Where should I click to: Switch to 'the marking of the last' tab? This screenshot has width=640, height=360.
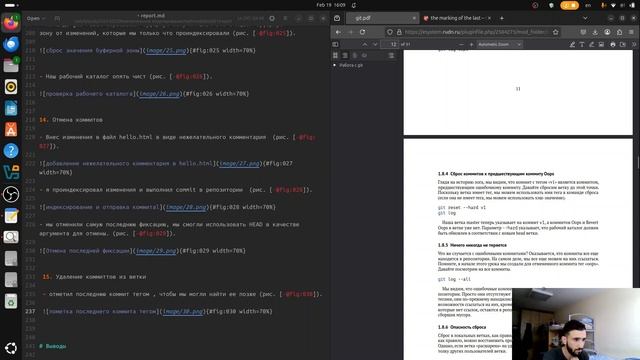[457, 18]
